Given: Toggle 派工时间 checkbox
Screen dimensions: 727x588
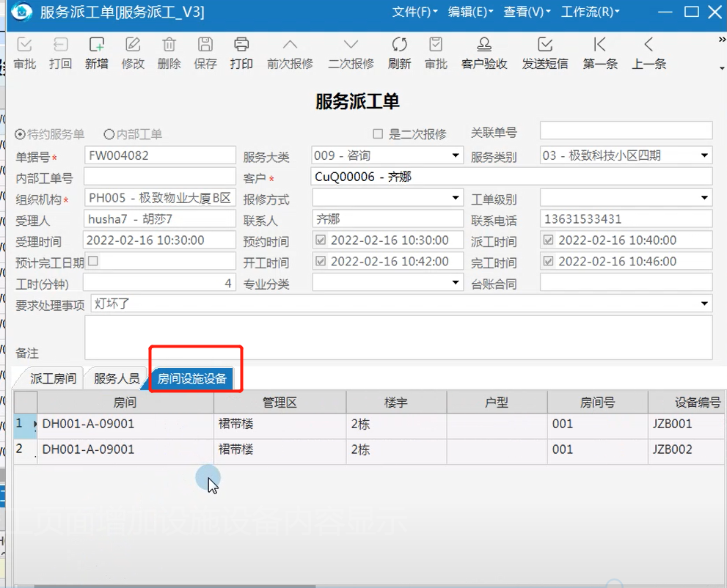Looking at the screenshot, I should coord(548,240).
